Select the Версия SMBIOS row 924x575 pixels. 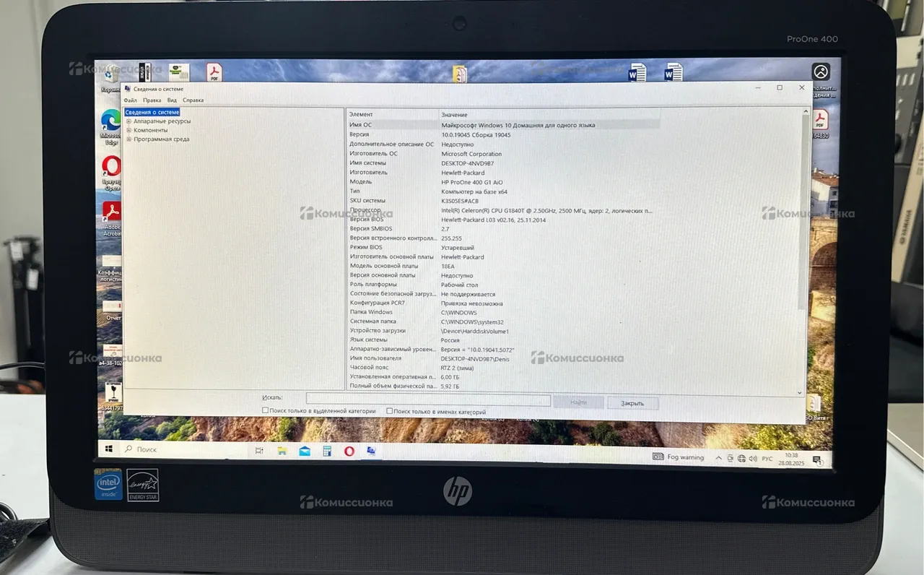click(503, 229)
